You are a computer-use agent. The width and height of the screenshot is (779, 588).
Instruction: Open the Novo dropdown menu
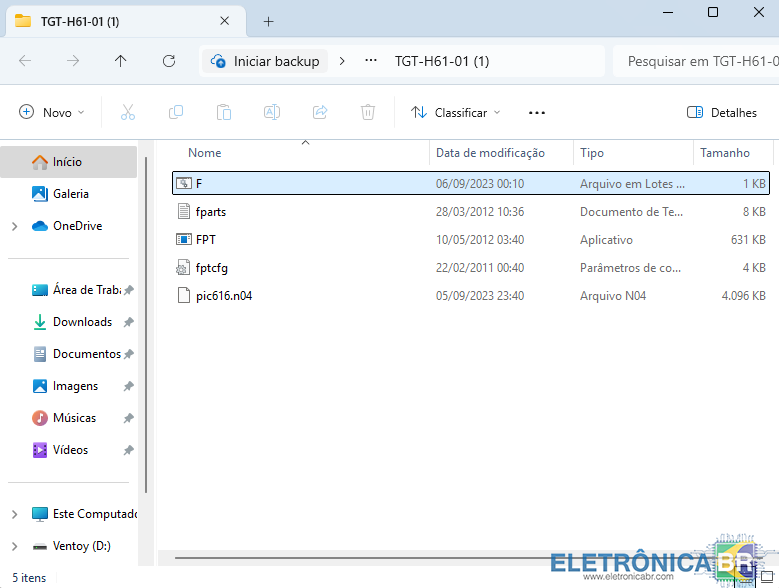(52, 113)
